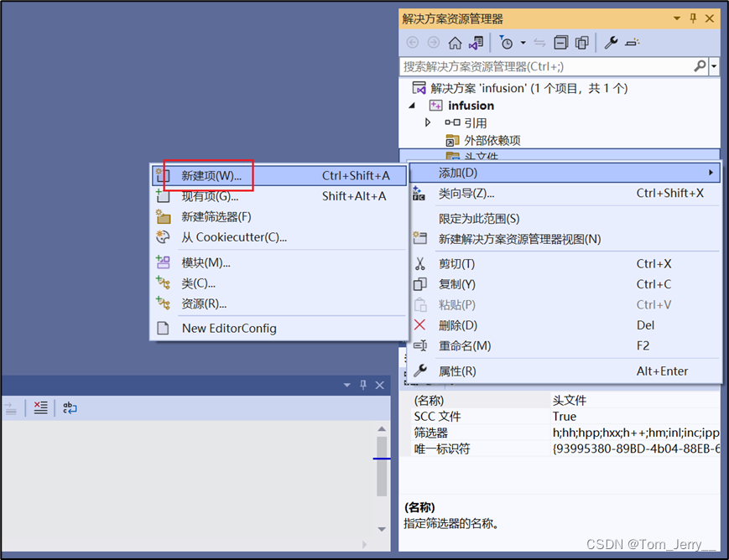Select 资源(R)... in Add submenu

click(x=279, y=303)
